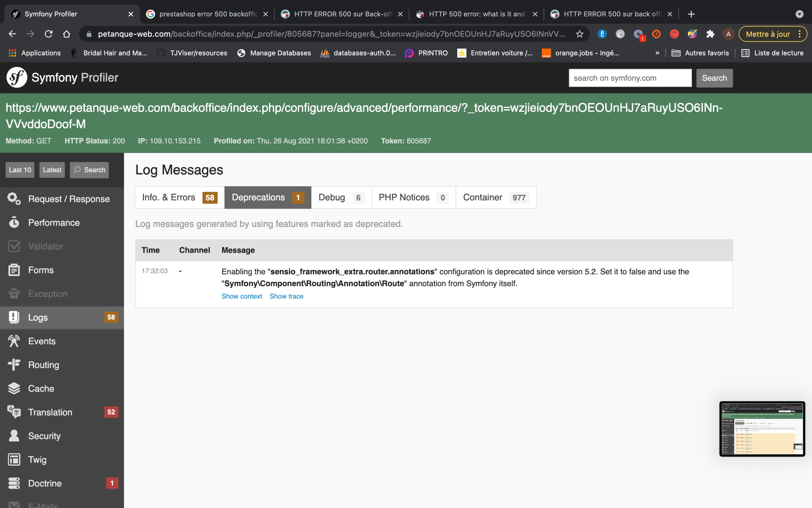Bookmark this page with the star icon
This screenshot has height=508, width=812.
tap(579, 34)
